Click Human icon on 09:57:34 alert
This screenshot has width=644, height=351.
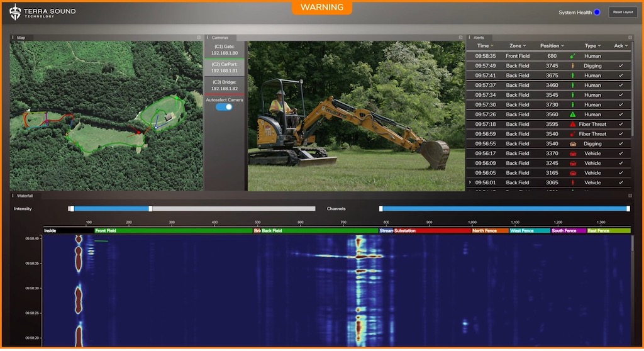[x=572, y=95]
